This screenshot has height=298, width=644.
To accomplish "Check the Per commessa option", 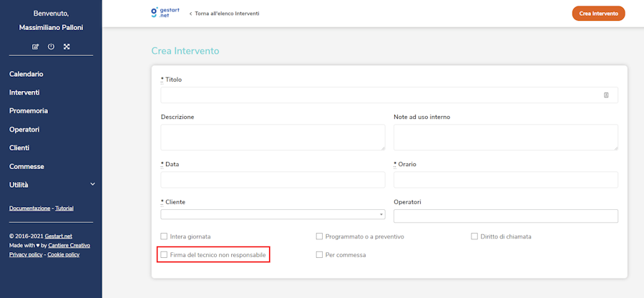I will click(319, 255).
